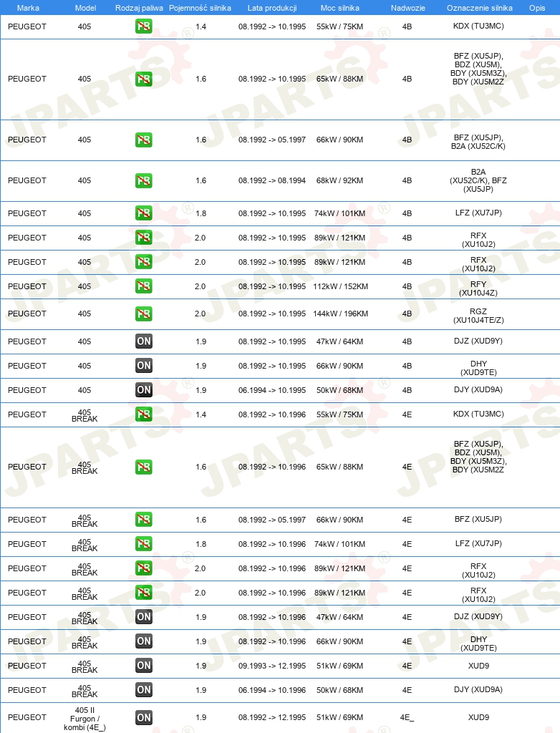Click the '06.1994 -> 10.1996' production years cell
The image size is (560, 733).
(x=272, y=690)
